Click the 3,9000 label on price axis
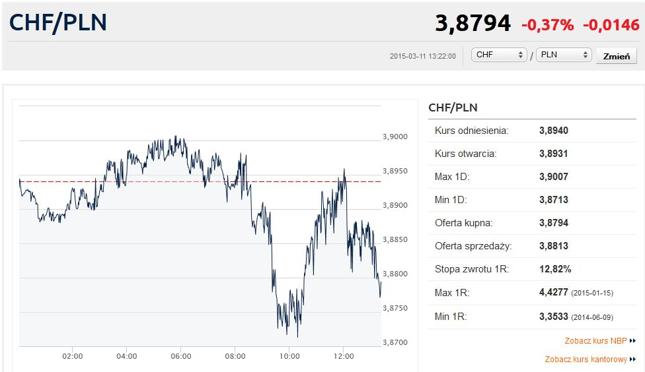Viewport: 645px width, 372px height. [x=395, y=137]
